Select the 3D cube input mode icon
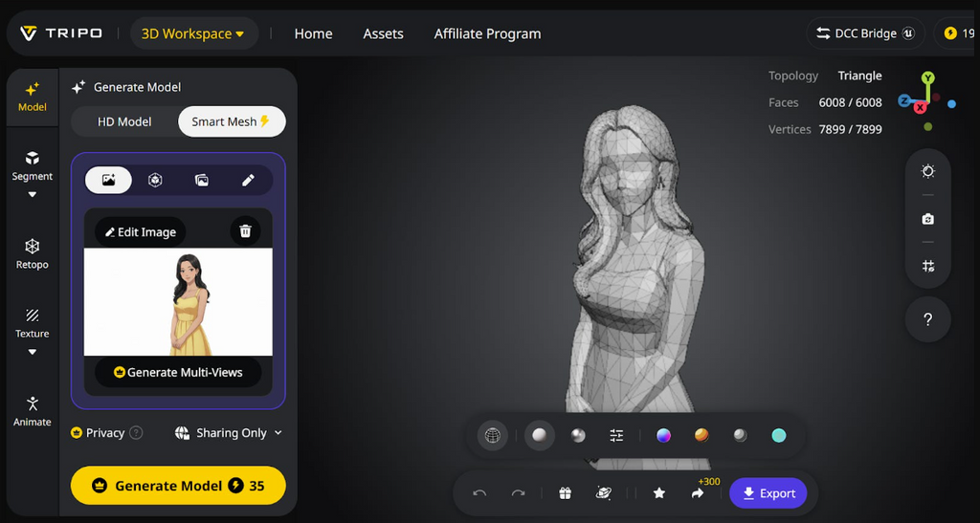The image size is (980, 523). tap(155, 180)
